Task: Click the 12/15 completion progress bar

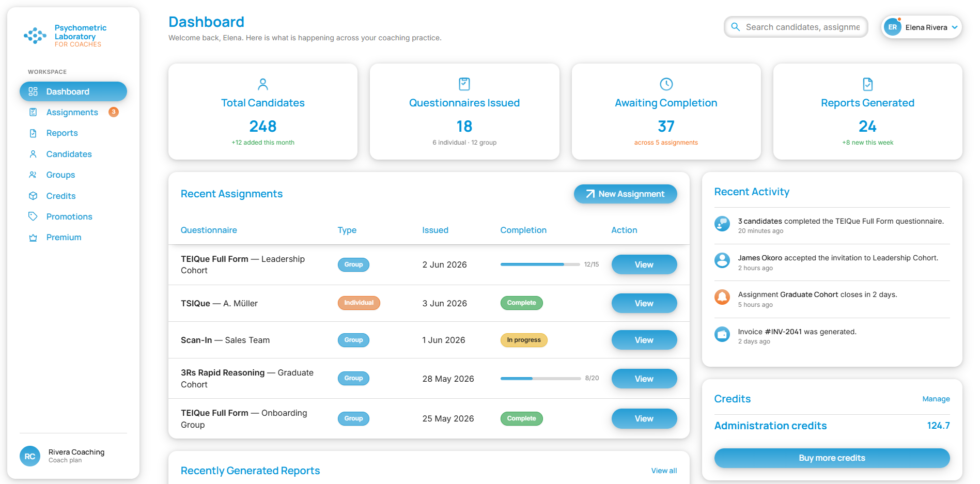Action: tap(540, 264)
